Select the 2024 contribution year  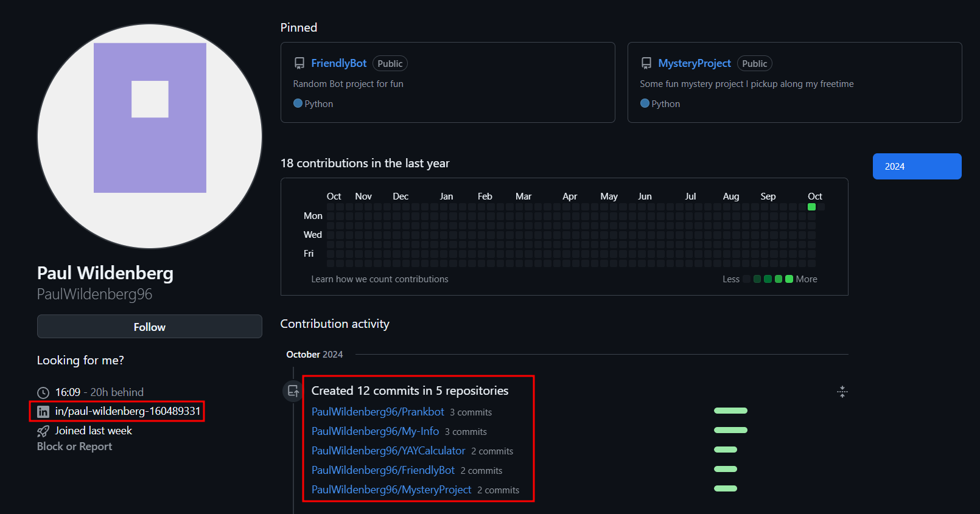point(917,167)
